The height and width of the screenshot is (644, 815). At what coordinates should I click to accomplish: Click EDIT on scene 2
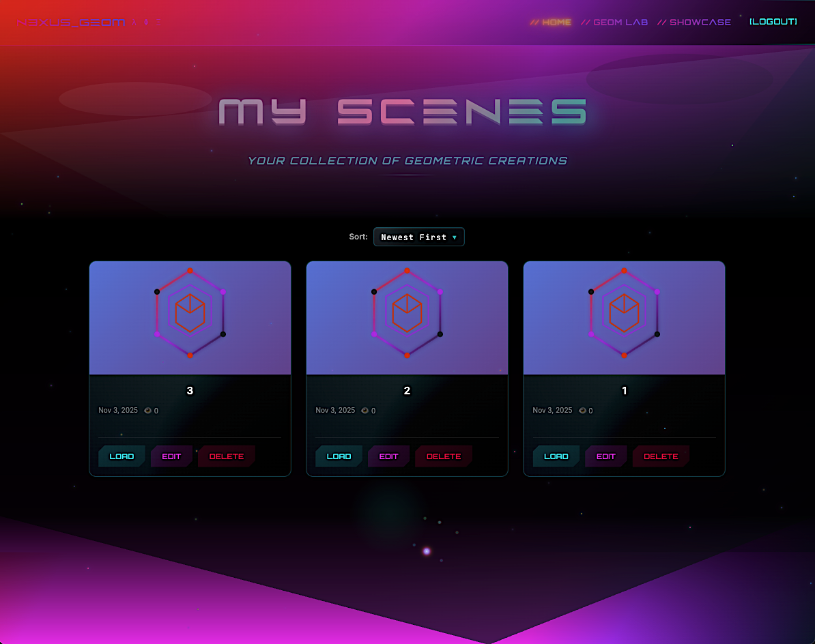point(388,456)
